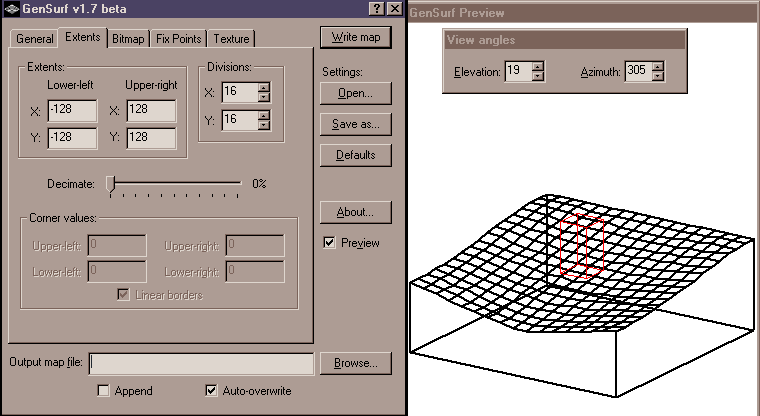Click the Elevation value field
Screen dimensions: 760x416
pyautogui.click(x=519, y=71)
